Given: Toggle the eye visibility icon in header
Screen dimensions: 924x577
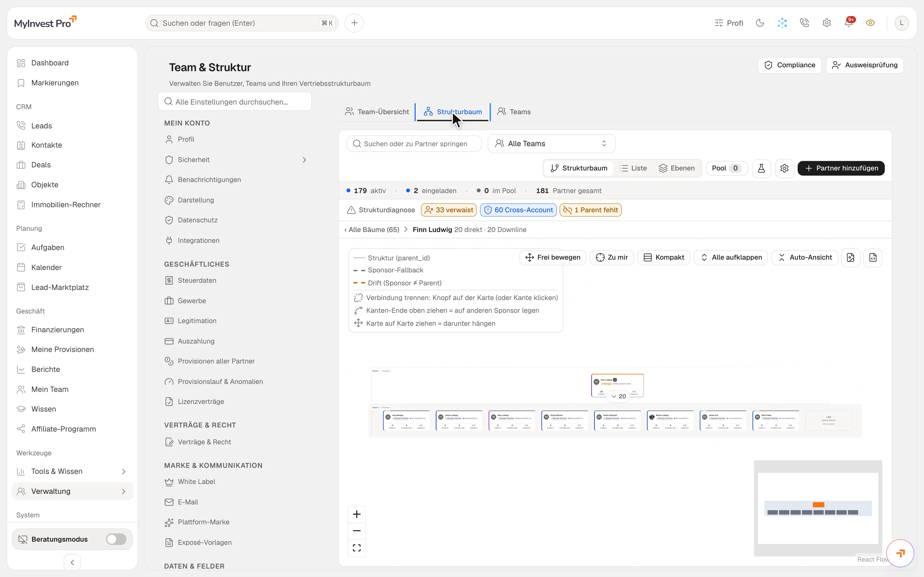Looking at the screenshot, I should click(871, 23).
